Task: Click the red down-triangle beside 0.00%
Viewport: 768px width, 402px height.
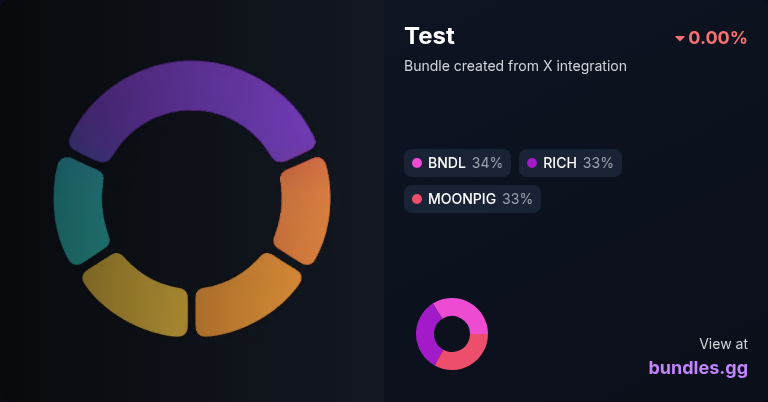Action: coord(680,38)
